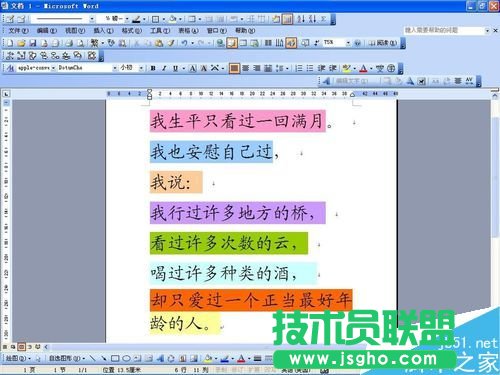Click the Paste clipboard icon
500x375 pixels.
159,43
